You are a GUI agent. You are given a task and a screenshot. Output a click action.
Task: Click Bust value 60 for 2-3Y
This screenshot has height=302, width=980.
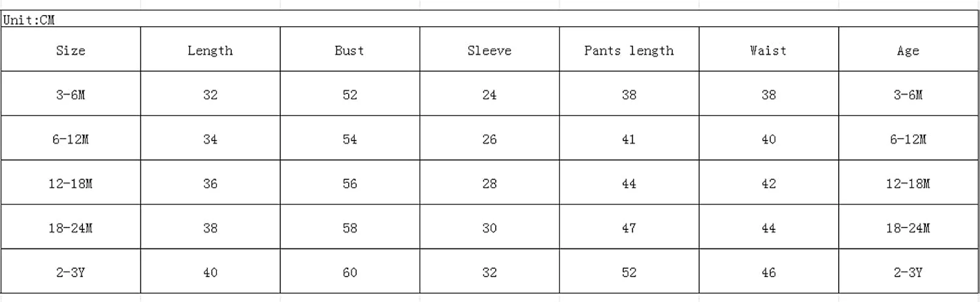coord(350,273)
